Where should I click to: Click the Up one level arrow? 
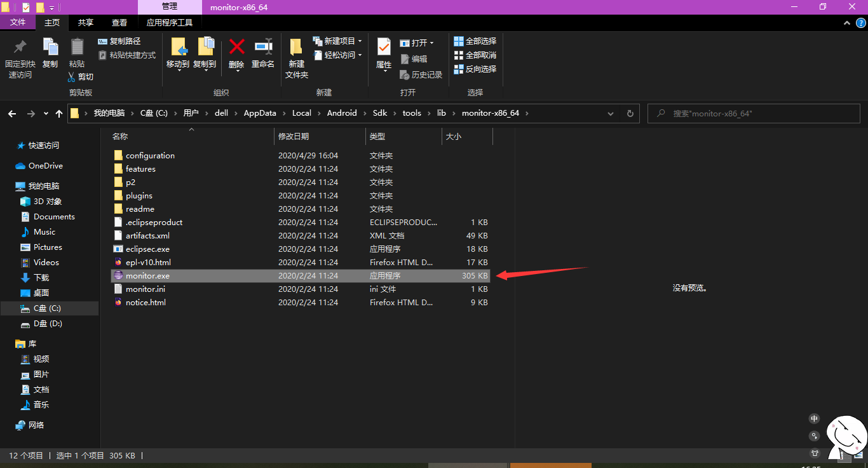tap(59, 114)
